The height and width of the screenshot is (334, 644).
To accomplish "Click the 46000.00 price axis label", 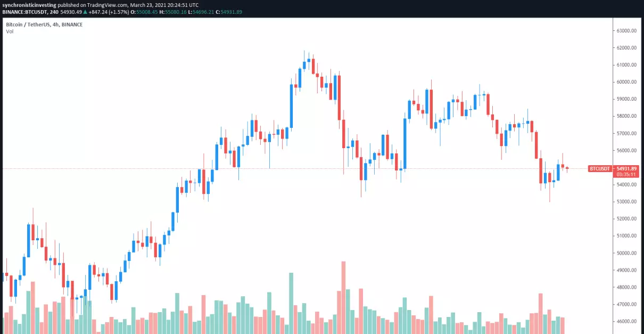I will 626,322.
